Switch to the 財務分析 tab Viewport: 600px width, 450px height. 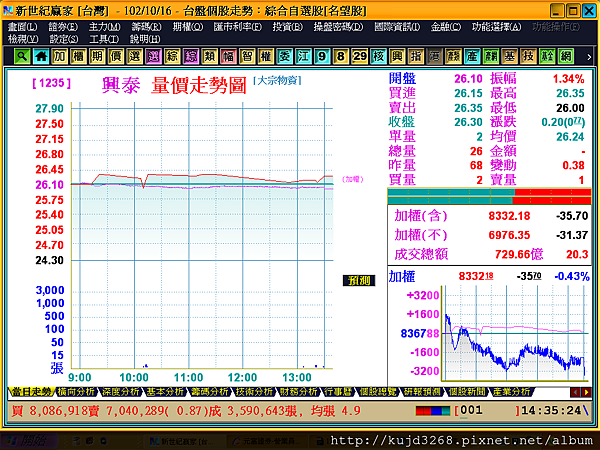click(299, 392)
